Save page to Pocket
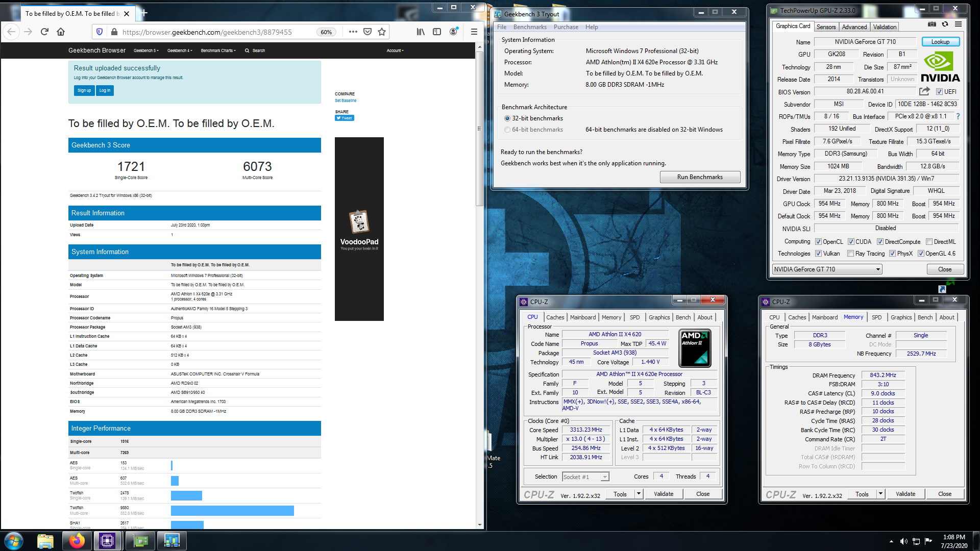980x551 pixels. tap(367, 32)
